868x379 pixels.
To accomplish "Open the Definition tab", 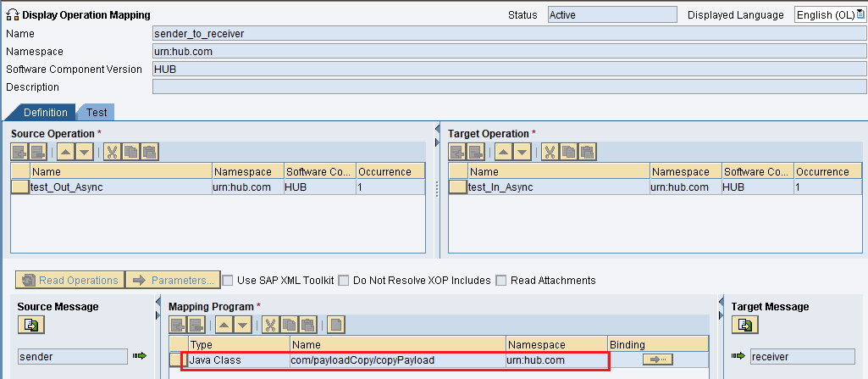I will click(x=46, y=113).
